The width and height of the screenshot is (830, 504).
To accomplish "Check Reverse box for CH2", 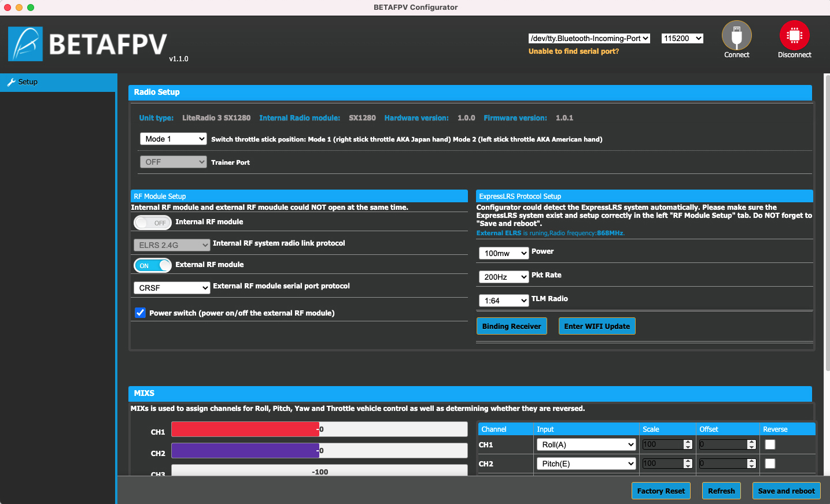I will click(x=770, y=464).
